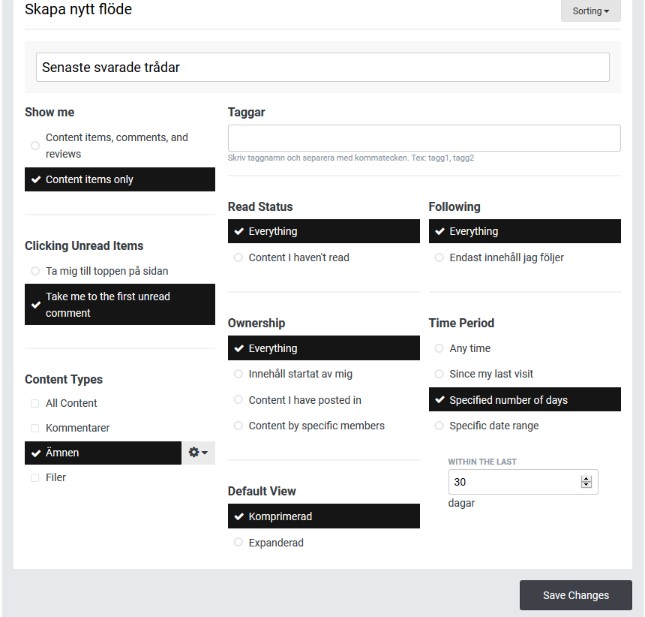The image size is (645, 617).
Task: Edit the stream title field
Action: point(322,67)
